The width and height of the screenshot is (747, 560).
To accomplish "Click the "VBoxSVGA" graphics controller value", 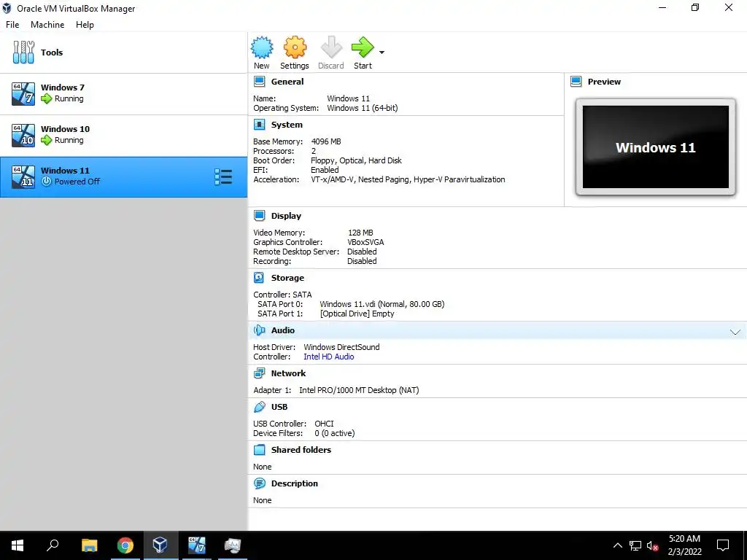I will click(x=366, y=242).
